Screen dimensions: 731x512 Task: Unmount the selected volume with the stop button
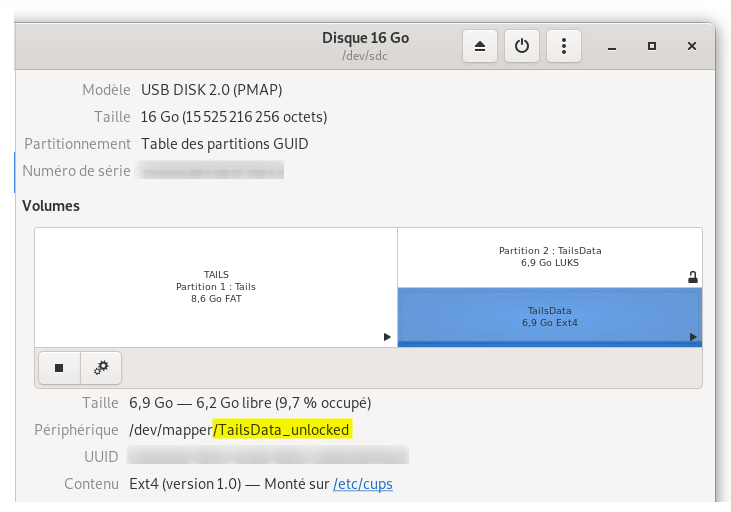pyautogui.click(x=59, y=368)
